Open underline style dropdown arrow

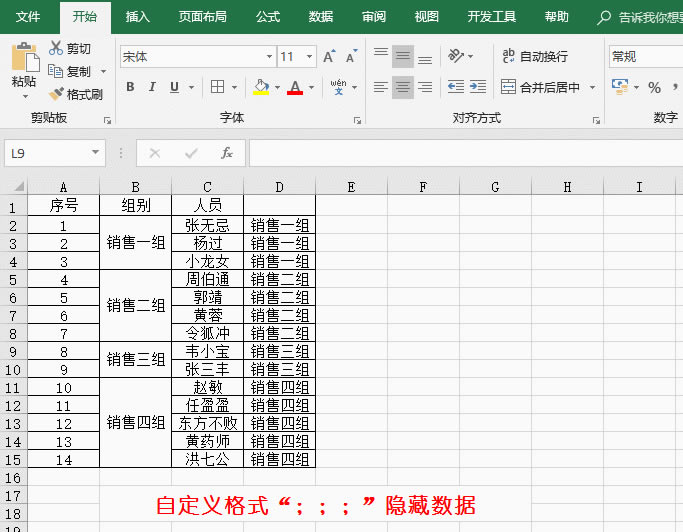191,87
